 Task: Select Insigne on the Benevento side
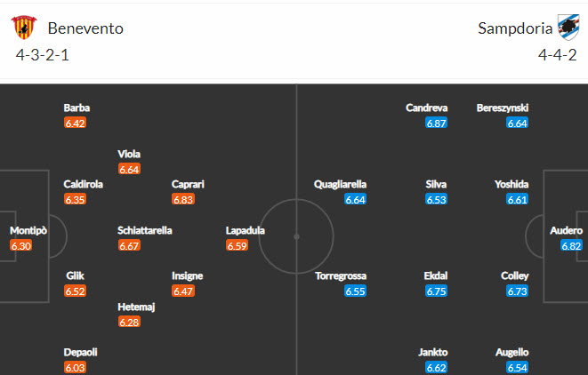(188, 276)
